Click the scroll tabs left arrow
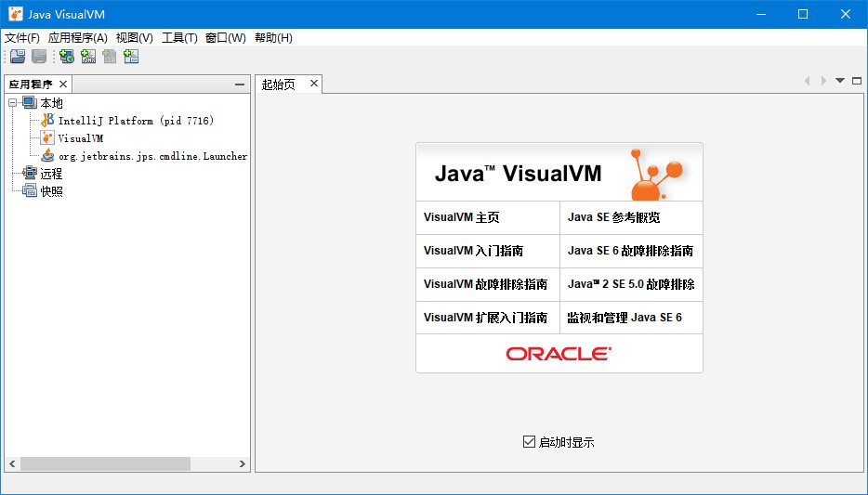868x495 pixels. coord(807,81)
